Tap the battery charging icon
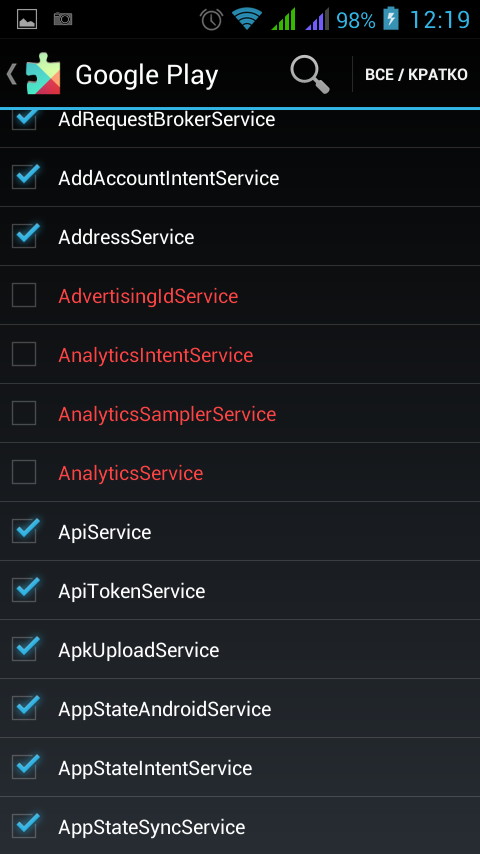Screen dimensions: 480x854 pyautogui.click(x=391, y=19)
